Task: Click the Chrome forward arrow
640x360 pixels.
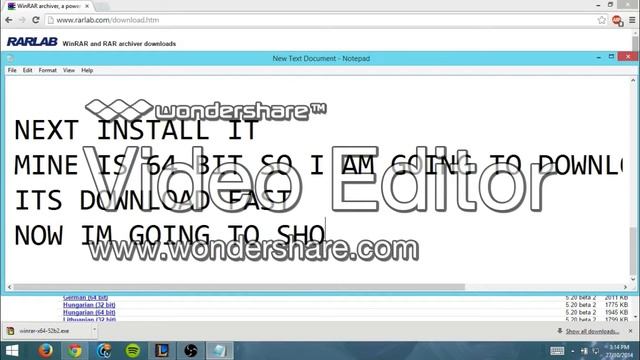Action: [x=22, y=20]
